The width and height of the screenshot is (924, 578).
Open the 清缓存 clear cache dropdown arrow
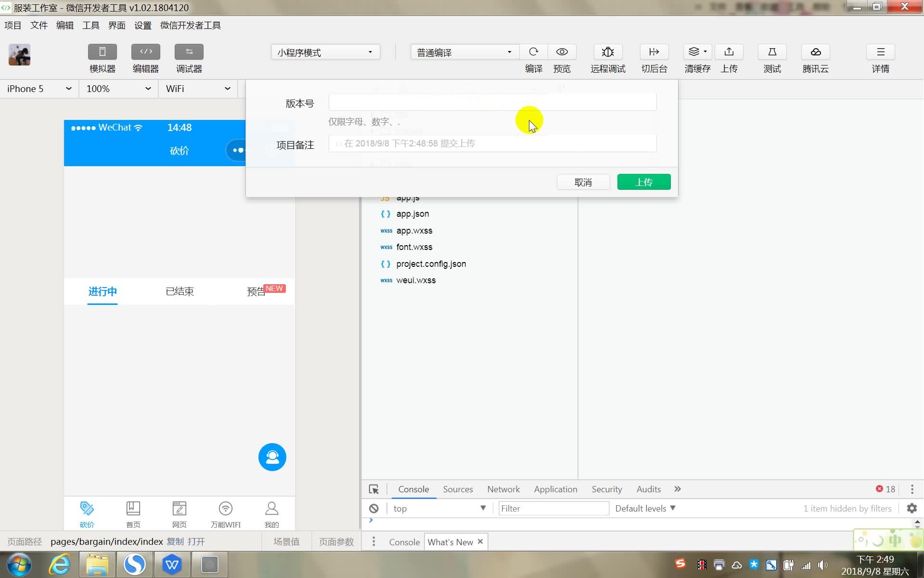point(706,52)
